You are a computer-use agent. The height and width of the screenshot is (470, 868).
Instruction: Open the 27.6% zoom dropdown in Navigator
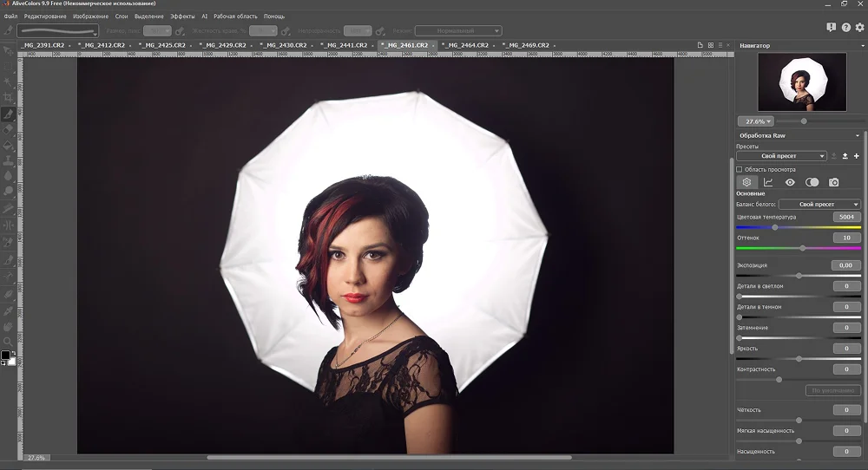point(755,121)
